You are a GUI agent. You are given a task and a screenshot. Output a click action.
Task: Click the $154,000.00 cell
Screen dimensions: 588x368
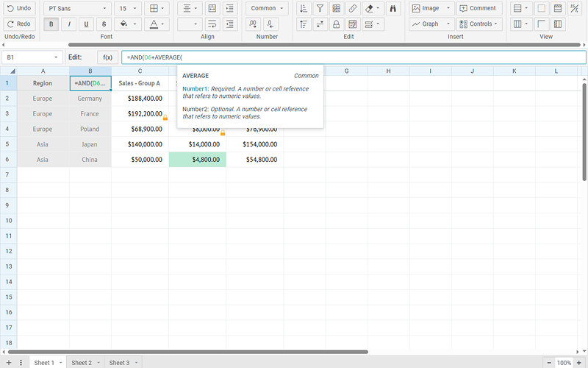[x=255, y=144]
